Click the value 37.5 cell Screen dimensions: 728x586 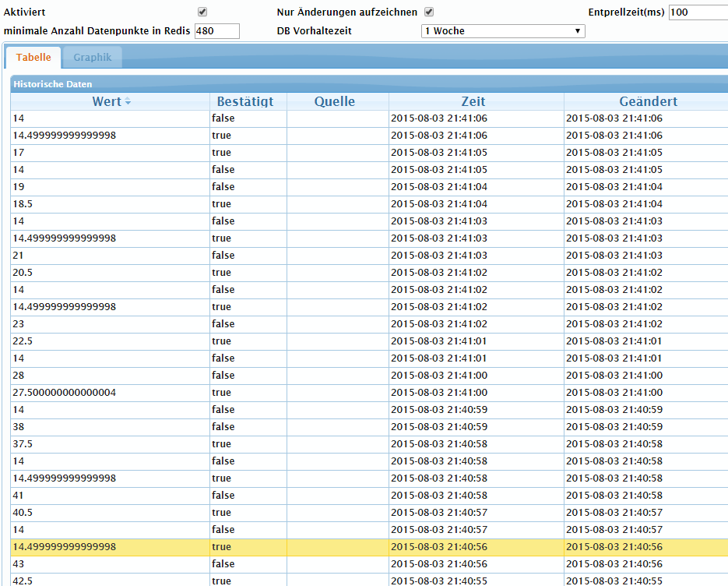point(111,444)
